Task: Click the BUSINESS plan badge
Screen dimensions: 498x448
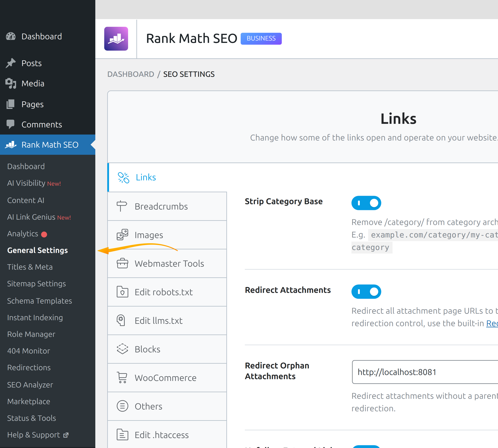Action: coord(261,39)
